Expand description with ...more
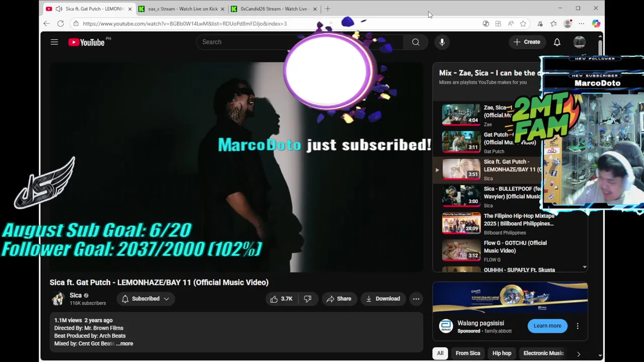Image resolution: width=644 pixels, height=362 pixels. pos(124,343)
